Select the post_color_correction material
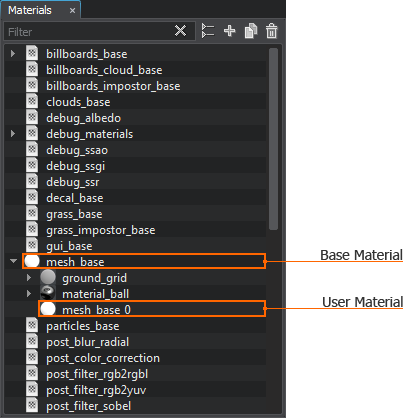This screenshot has width=403, height=418. coord(103,358)
